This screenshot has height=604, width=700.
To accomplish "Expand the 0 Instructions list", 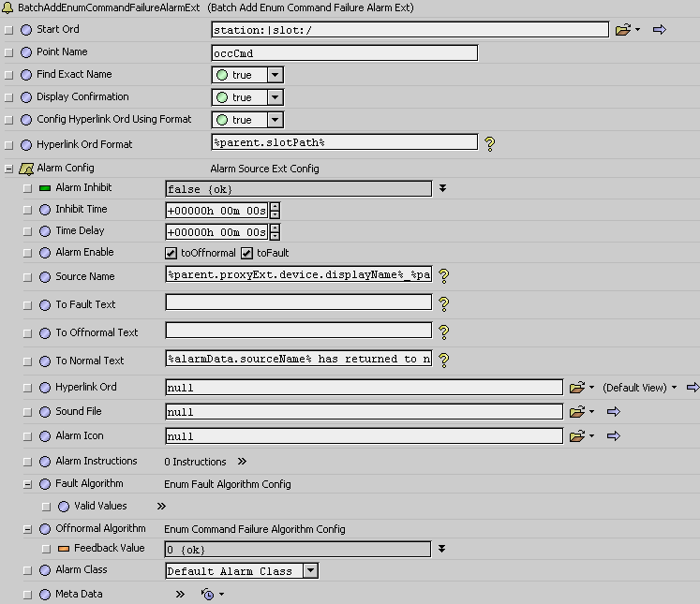I will coord(242,462).
